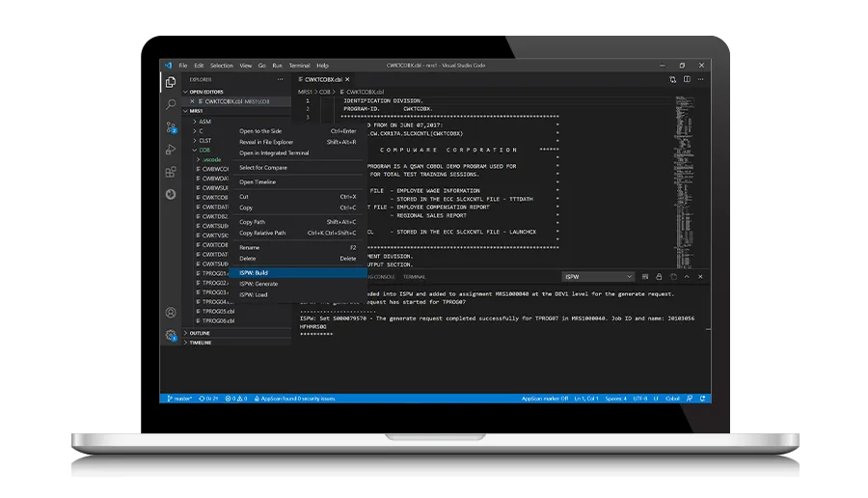Expand the CLST folder
Viewport: 868px width, 498px height.
pos(204,141)
